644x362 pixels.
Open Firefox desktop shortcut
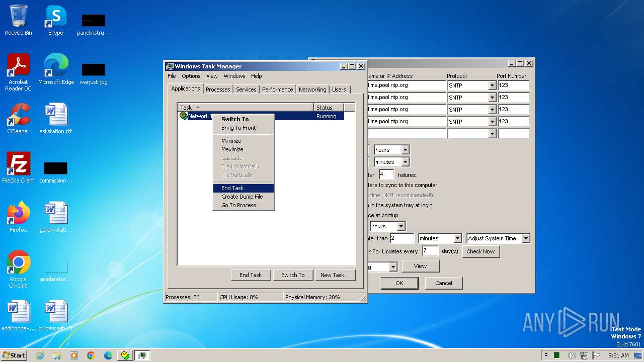18,217
